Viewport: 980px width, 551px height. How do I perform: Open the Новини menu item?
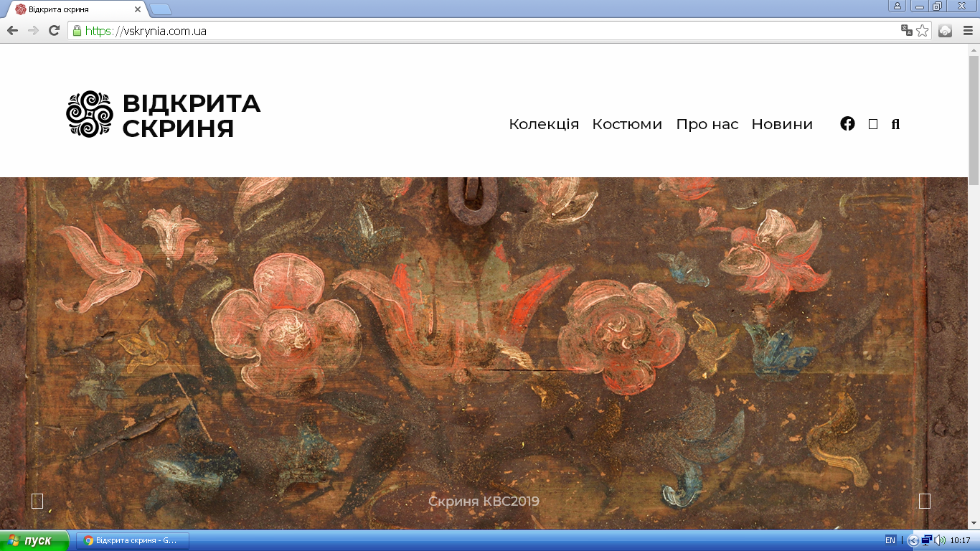[782, 124]
